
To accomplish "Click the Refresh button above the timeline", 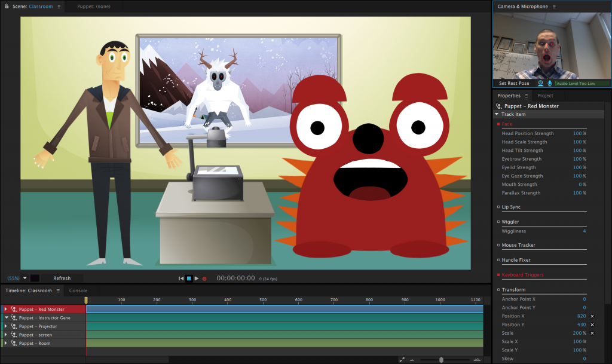I will [62, 278].
